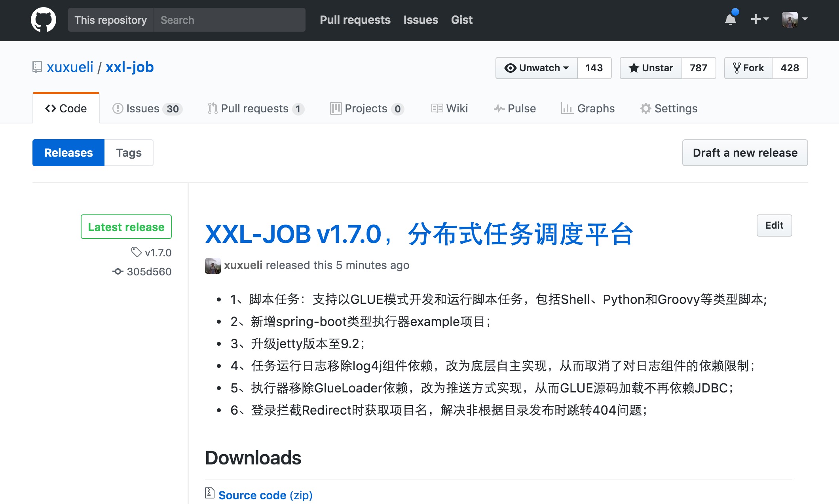Click the release note line beginning '2、新增spring-boot'
839x504 pixels.
(x=361, y=322)
